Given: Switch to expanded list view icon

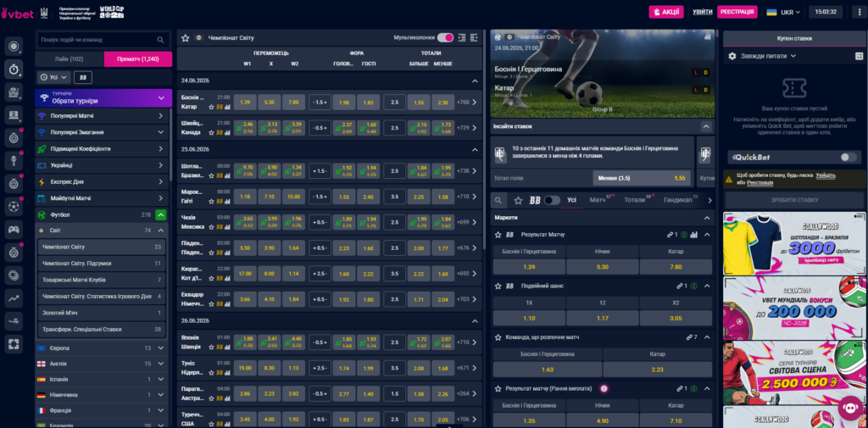Looking at the screenshot, I should point(474,37).
